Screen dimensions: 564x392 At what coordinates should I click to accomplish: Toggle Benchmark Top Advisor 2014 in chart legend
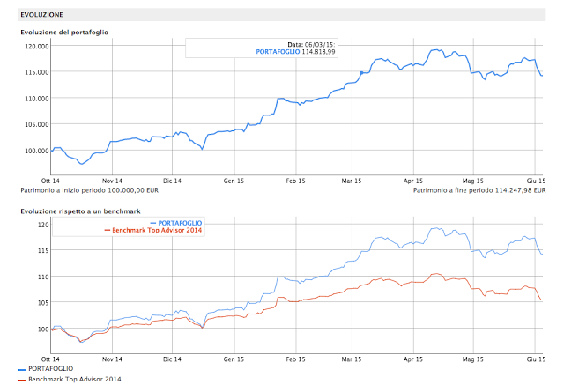[160, 230]
